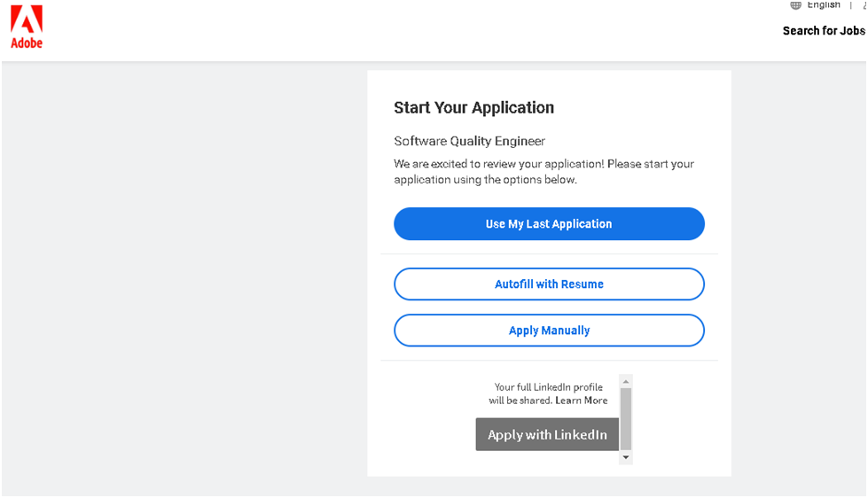Open the Search for Jobs menu item
The width and height of the screenshot is (868, 498).
[824, 31]
